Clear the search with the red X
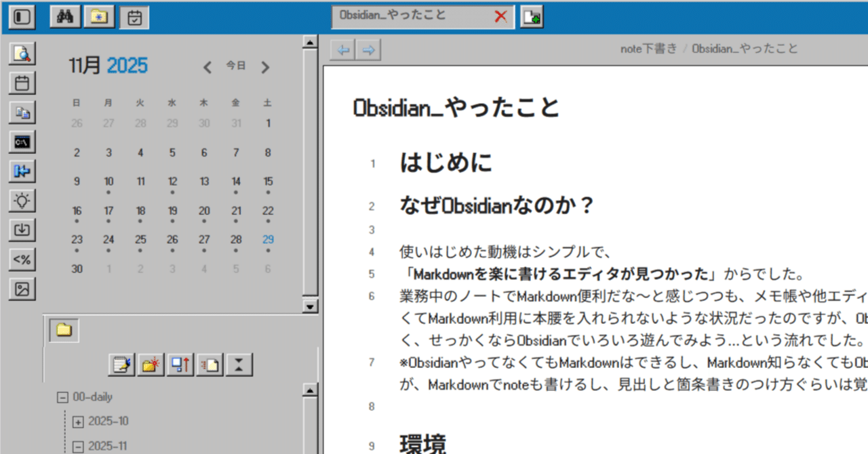Image resolution: width=868 pixels, height=454 pixels. [500, 16]
